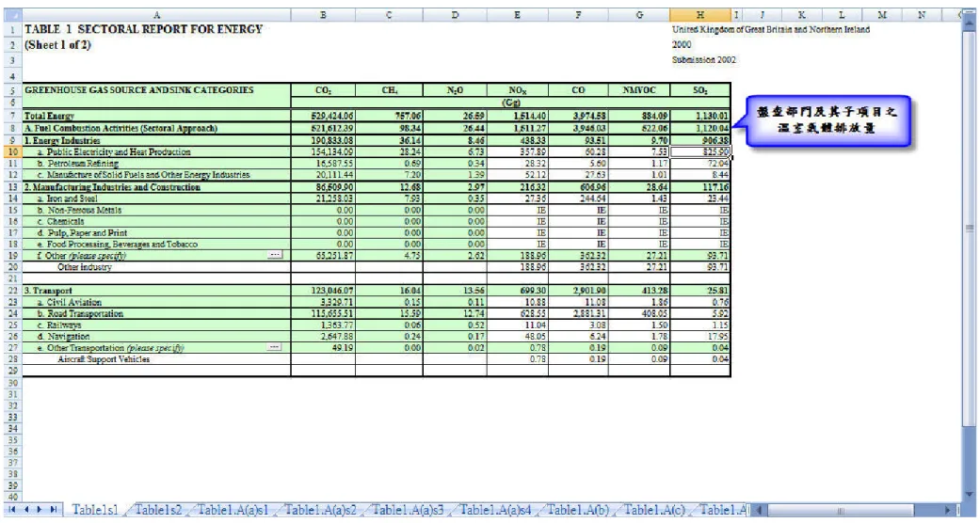Select column E header
The image size is (980, 523).
tap(518, 15)
